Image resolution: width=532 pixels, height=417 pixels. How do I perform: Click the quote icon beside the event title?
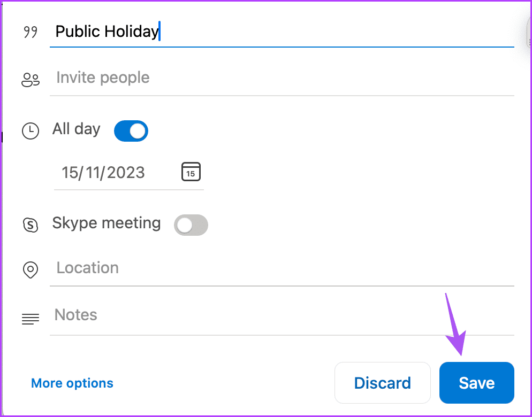(31, 33)
